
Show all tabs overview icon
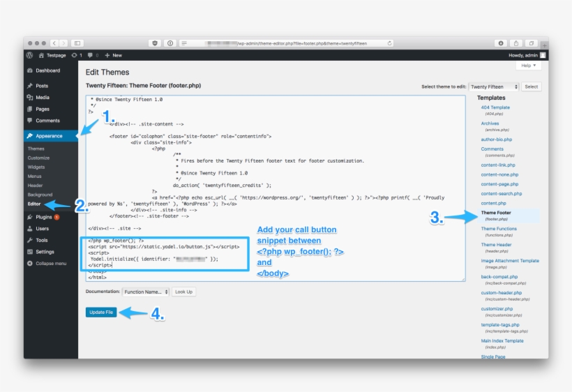531,43
